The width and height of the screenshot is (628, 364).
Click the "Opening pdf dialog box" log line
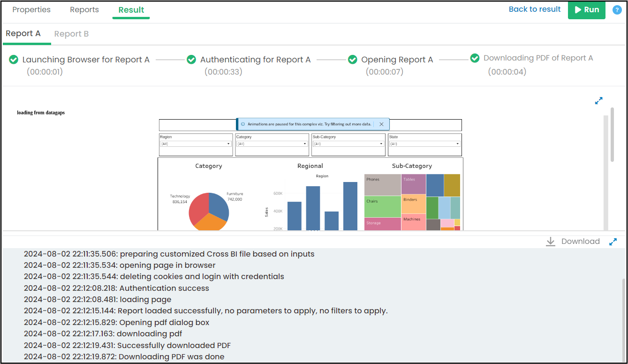click(117, 323)
